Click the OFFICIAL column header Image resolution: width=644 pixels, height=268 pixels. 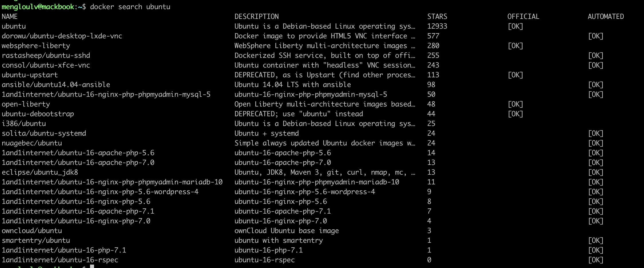click(523, 17)
